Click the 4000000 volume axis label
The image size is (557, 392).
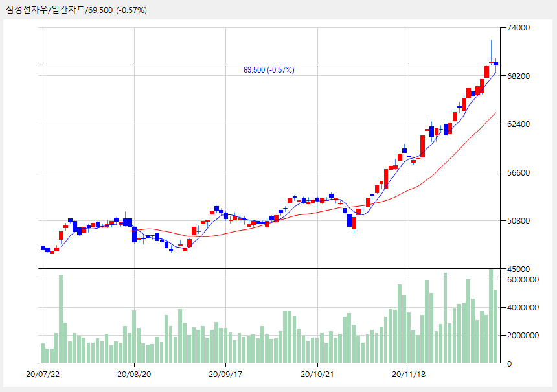pos(523,307)
